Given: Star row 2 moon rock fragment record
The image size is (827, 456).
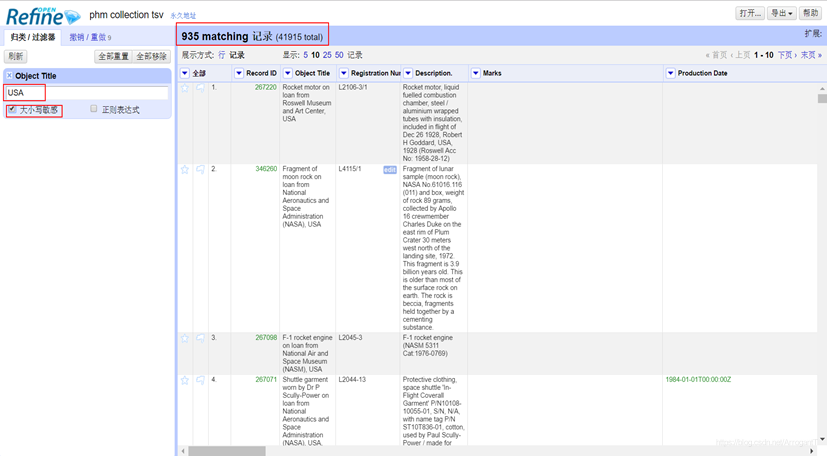Looking at the screenshot, I should click(x=185, y=170).
